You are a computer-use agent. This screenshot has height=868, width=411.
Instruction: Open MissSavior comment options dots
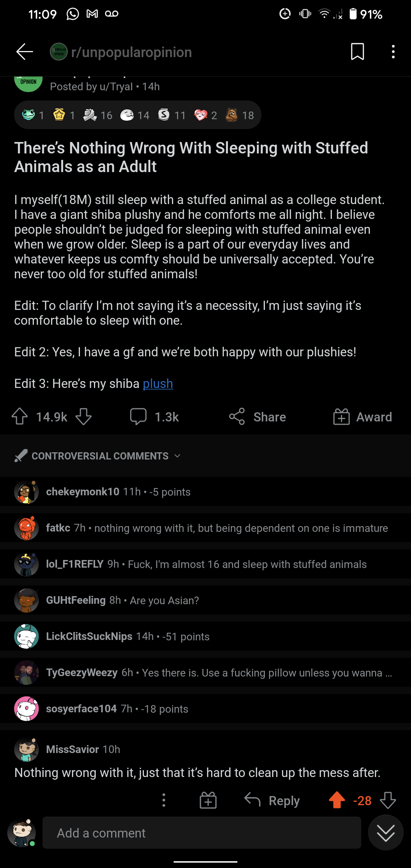(x=164, y=800)
